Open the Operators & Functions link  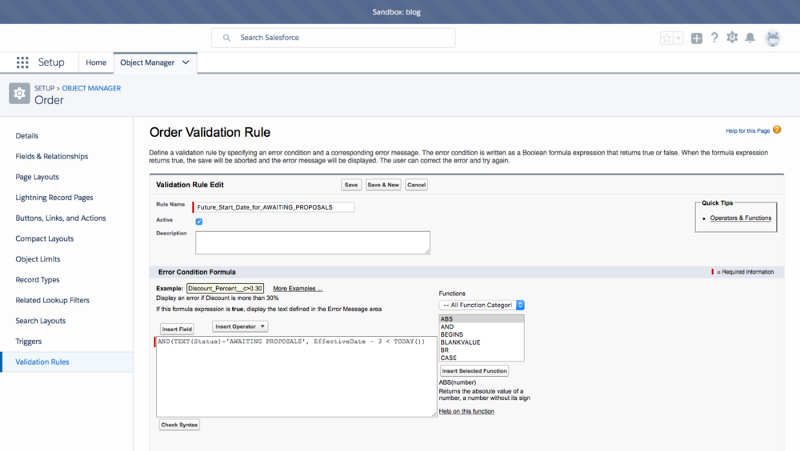tap(740, 217)
